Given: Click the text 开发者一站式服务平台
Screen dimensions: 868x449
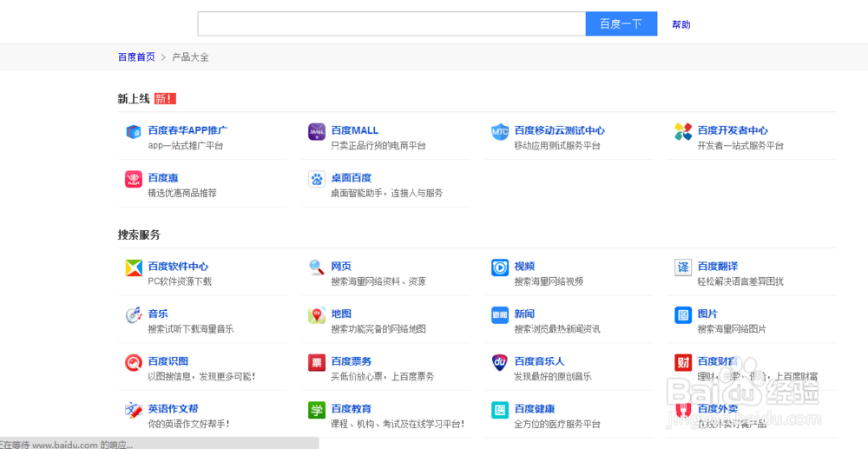Looking at the screenshot, I should tap(740, 146).
